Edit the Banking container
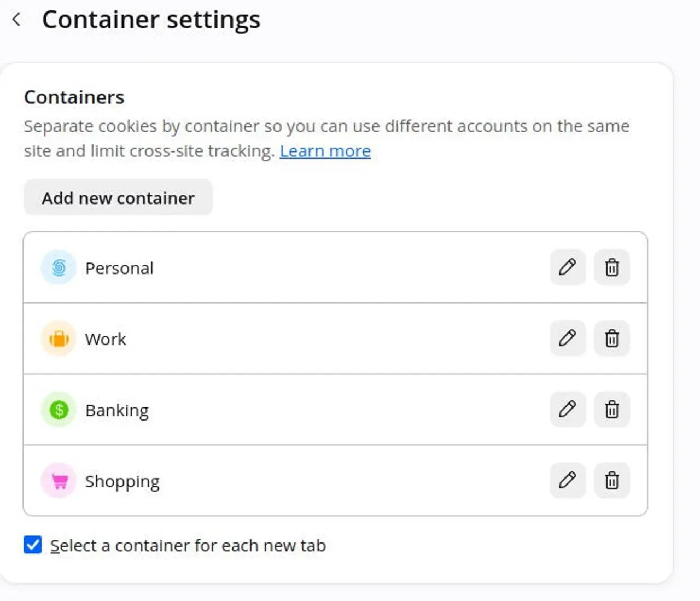 click(x=568, y=410)
